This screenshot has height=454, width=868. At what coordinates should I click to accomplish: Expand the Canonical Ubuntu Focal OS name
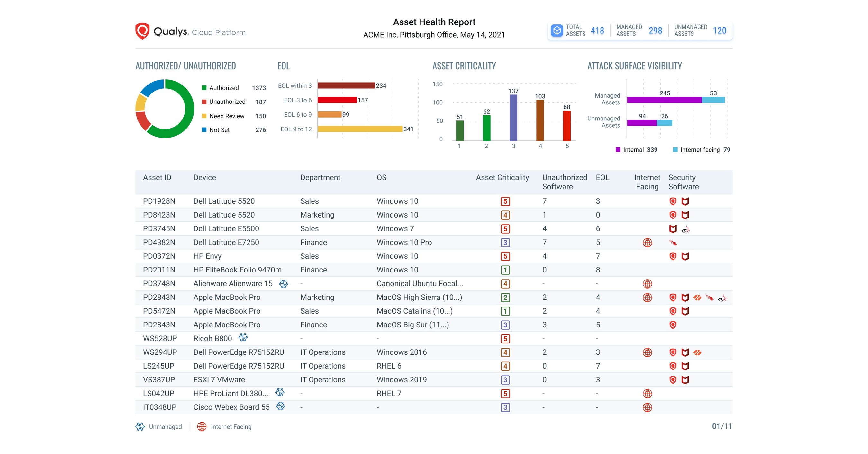[x=420, y=284]
